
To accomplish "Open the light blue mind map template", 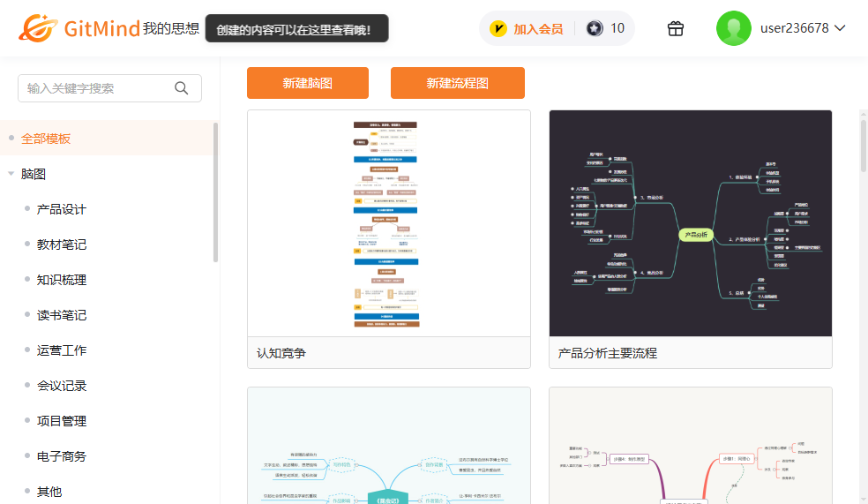I will (389, 446).
